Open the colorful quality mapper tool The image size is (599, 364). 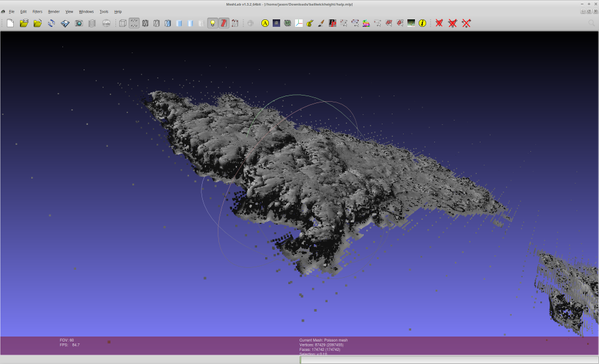(x=366, y=23)
